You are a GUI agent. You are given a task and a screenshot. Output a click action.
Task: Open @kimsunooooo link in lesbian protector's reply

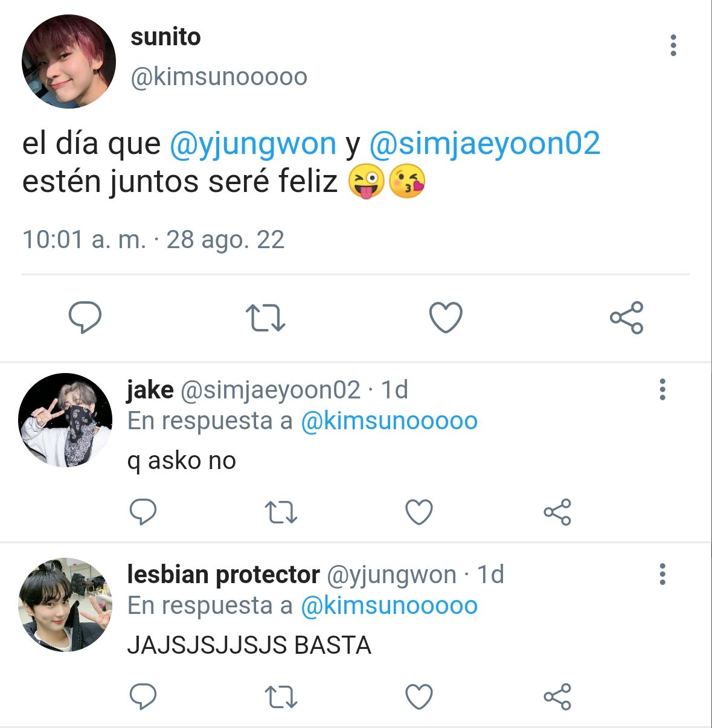point(389,605)
